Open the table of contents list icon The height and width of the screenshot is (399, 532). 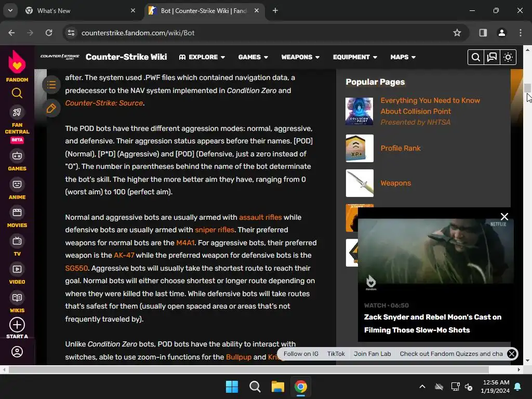point(51,85)
